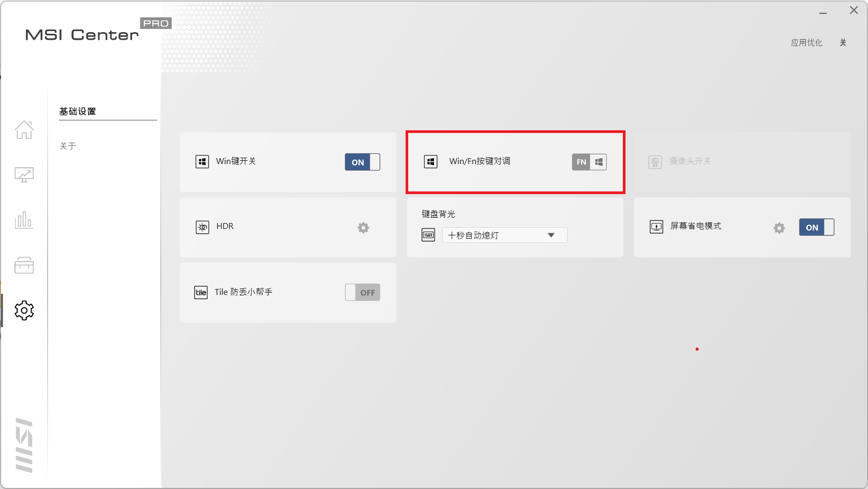Expand the 键盘背光 dropdown arrow

click(551, 235)
